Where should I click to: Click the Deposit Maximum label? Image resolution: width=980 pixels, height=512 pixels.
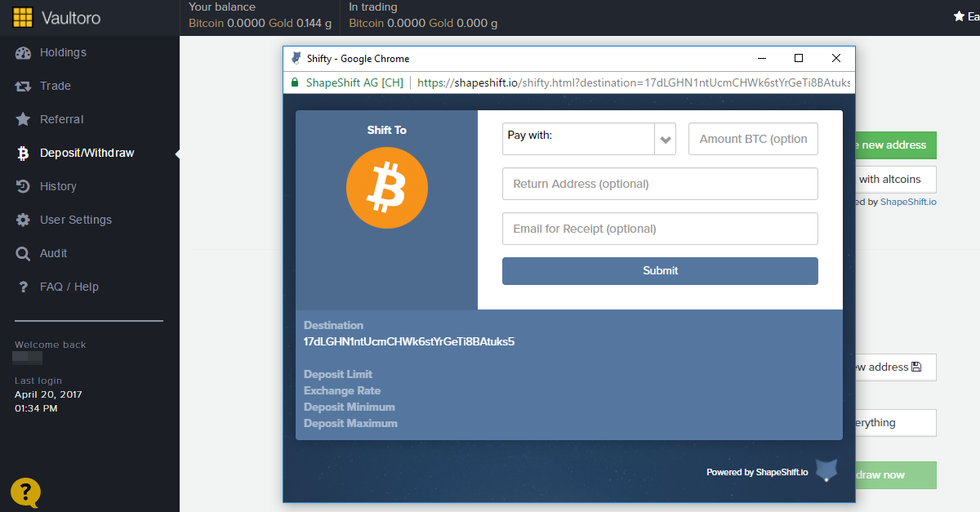350,423
